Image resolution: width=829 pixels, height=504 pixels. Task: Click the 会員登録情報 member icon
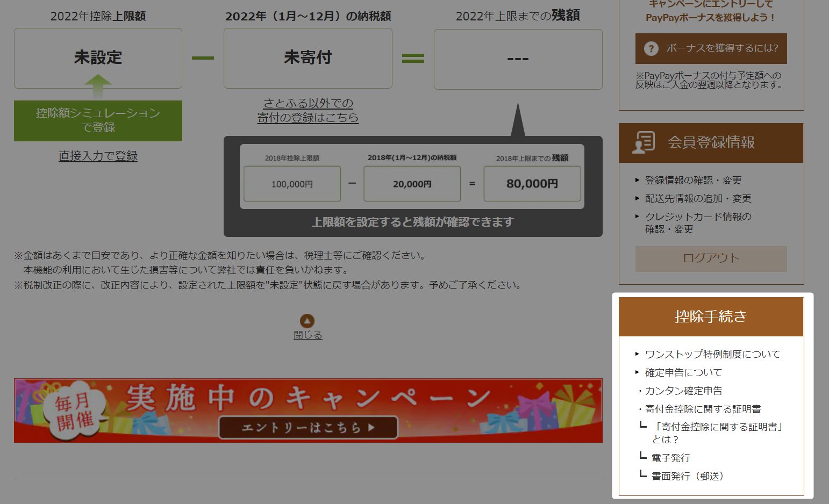coord(644,142)
